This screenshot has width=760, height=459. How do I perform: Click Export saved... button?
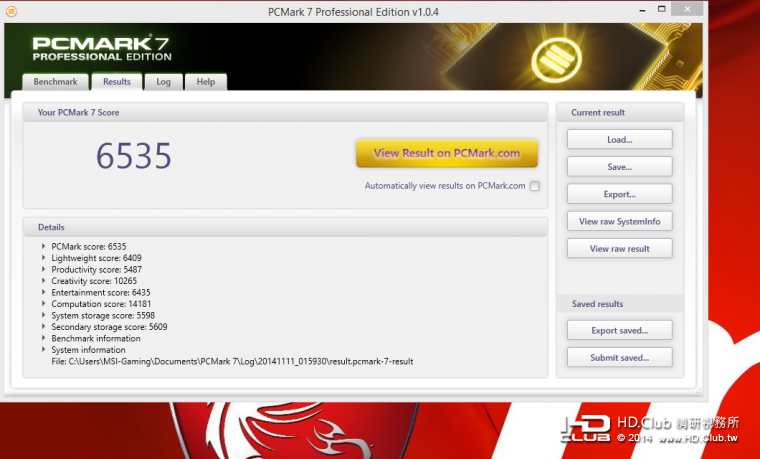tap(619, 331)
